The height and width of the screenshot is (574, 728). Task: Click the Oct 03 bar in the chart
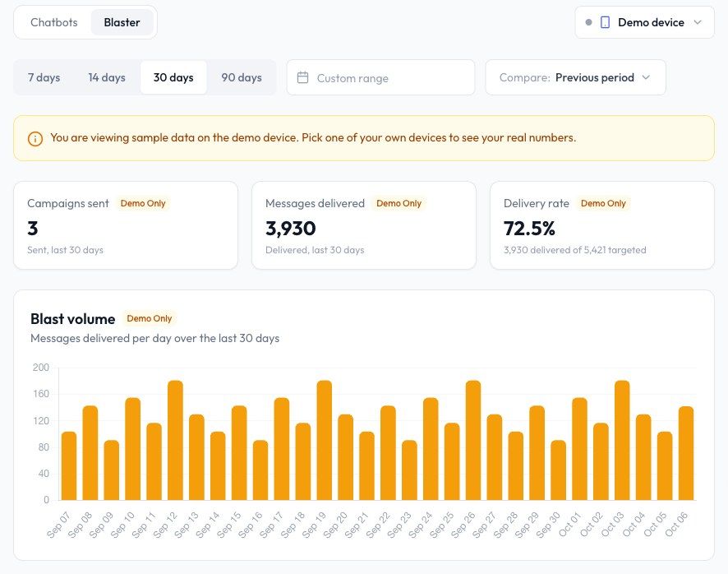(x=622, y=441)
